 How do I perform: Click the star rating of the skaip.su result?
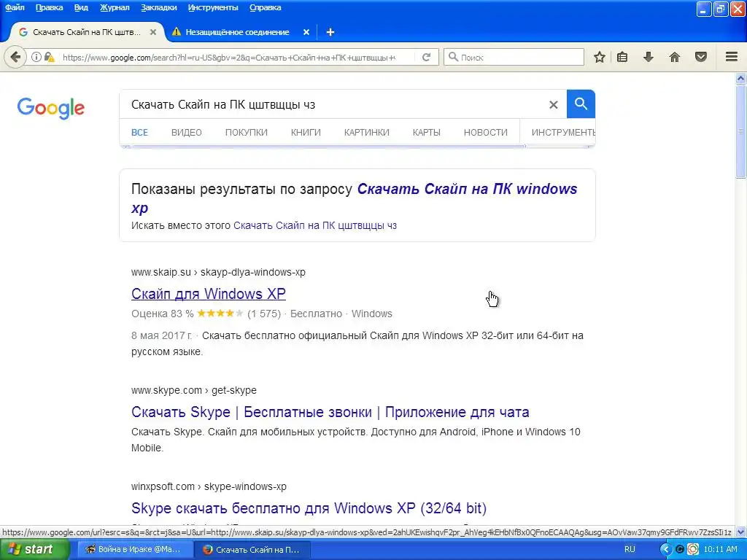coord(220,314)
